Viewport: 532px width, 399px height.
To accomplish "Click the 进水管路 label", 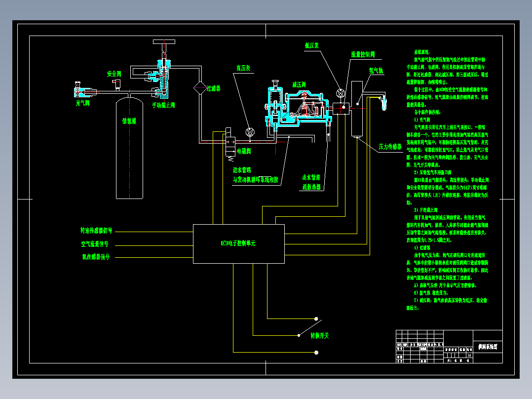I will (x=242, y=170).
